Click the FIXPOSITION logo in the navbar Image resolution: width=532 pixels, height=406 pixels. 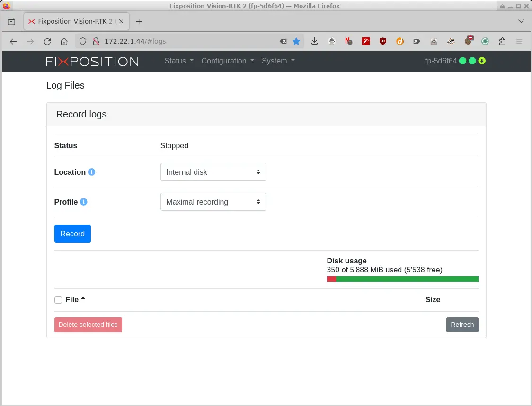pyautogui.click(x=92, y=61)
